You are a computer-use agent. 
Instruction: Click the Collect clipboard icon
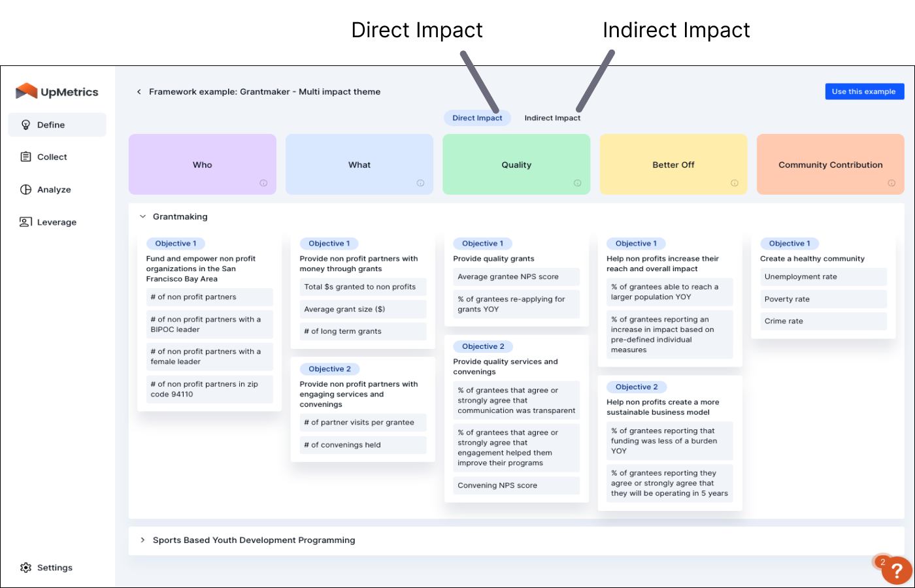[26, 157]
